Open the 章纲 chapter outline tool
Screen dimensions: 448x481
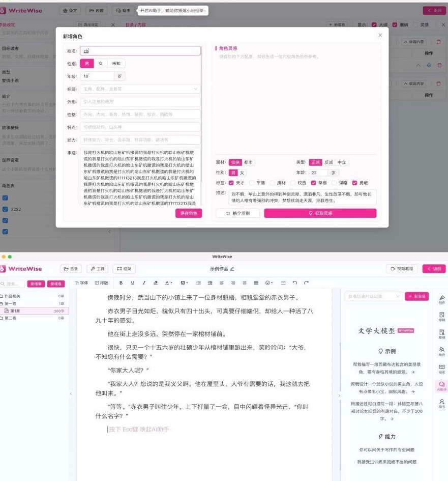click(x=440, y=332)
